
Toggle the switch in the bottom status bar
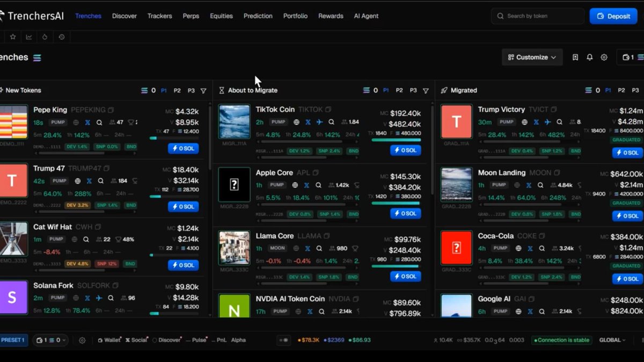pos(283,340)
